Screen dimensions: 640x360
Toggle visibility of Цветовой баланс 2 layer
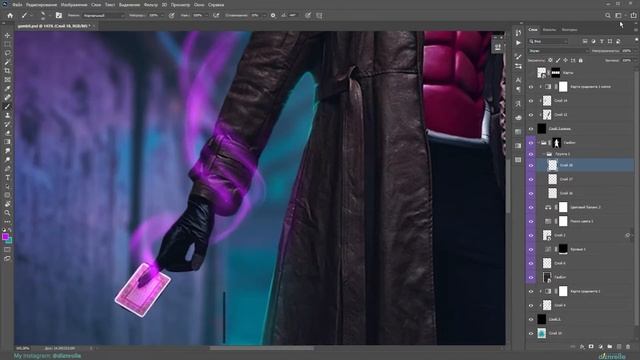point(531,207)
